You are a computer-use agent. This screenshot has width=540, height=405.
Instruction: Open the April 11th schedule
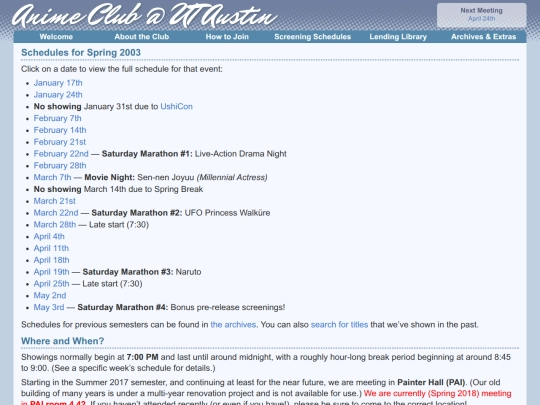pyautogui.click(x=51, y=248)
